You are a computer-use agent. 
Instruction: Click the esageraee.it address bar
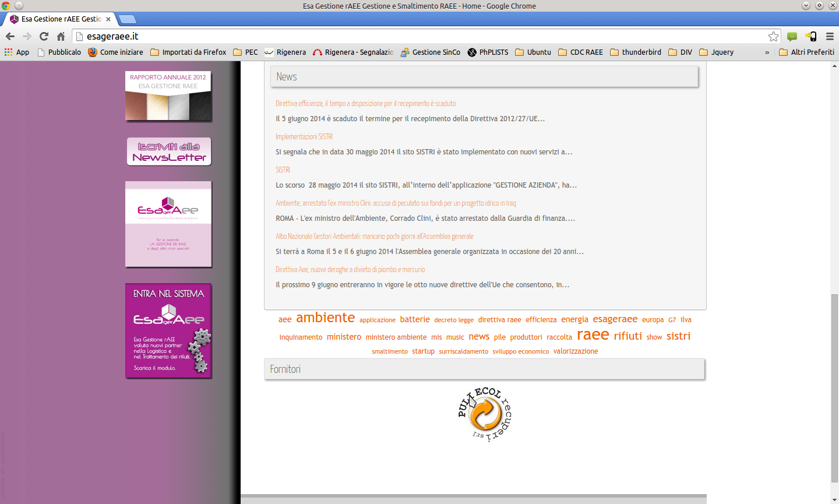[x=425, y=36]
